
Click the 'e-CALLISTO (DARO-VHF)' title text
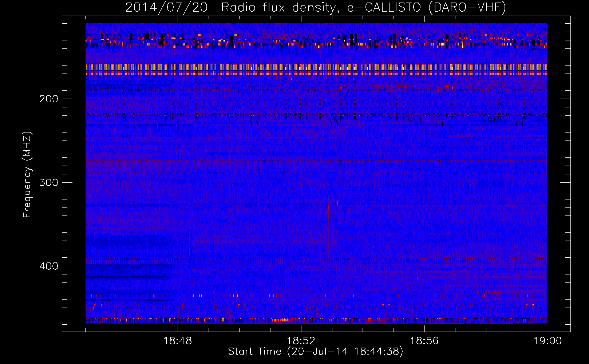pos(426,7)
